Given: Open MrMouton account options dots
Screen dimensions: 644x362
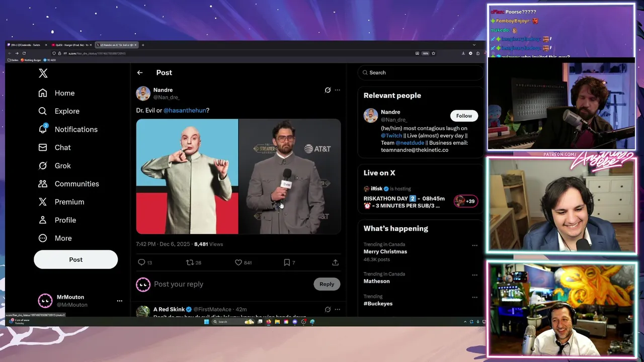Looking at the screenshot, I should click(x=119, y=301).
